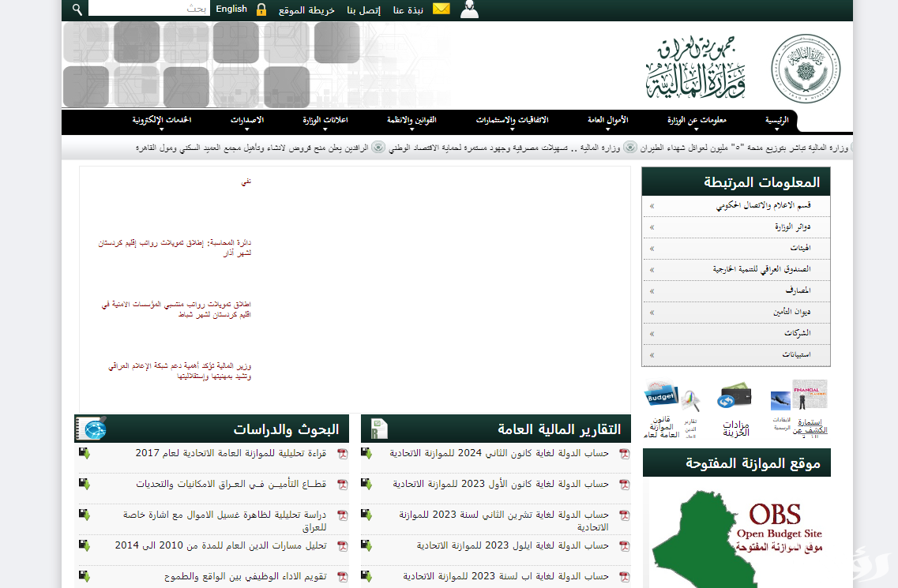898x588 pixels.
Task: Open الأموال العامة menu
Action: pyautogui.click(x=607, y=121)
